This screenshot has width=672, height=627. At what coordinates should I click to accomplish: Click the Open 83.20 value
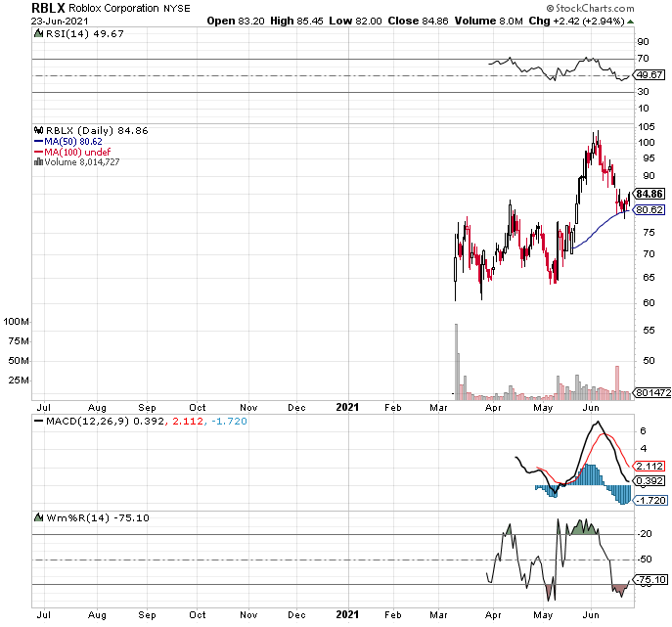point(236,21)
